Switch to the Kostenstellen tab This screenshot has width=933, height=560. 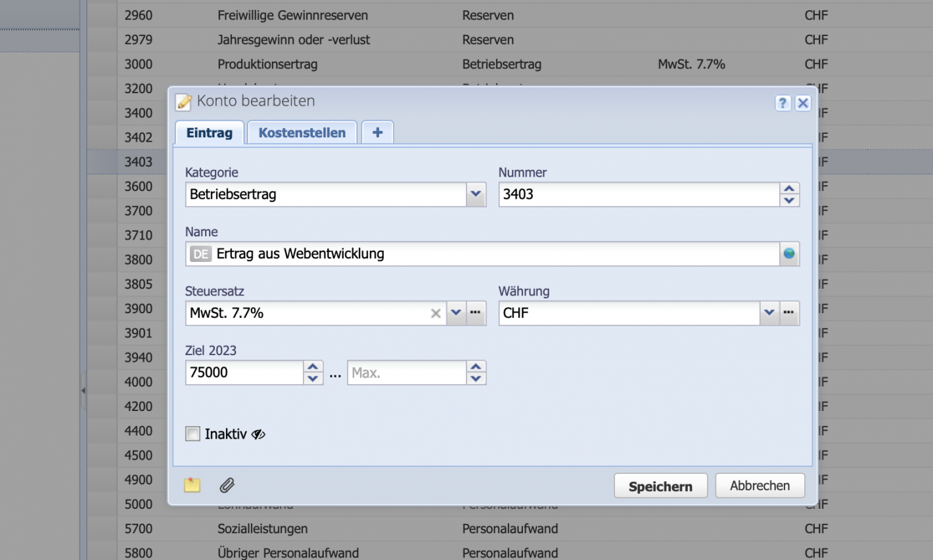pos(302,132)
